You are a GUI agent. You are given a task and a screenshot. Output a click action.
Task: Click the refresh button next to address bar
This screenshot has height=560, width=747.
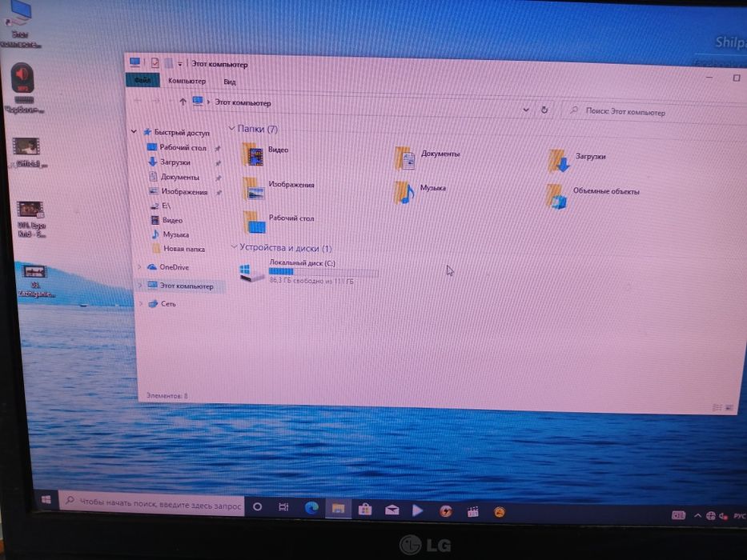point(544,110)
